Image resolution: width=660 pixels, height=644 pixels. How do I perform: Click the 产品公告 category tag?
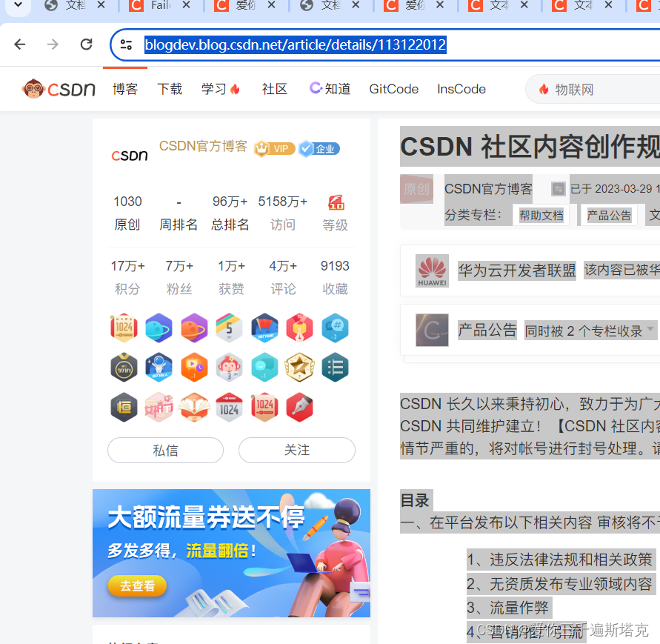609,215
